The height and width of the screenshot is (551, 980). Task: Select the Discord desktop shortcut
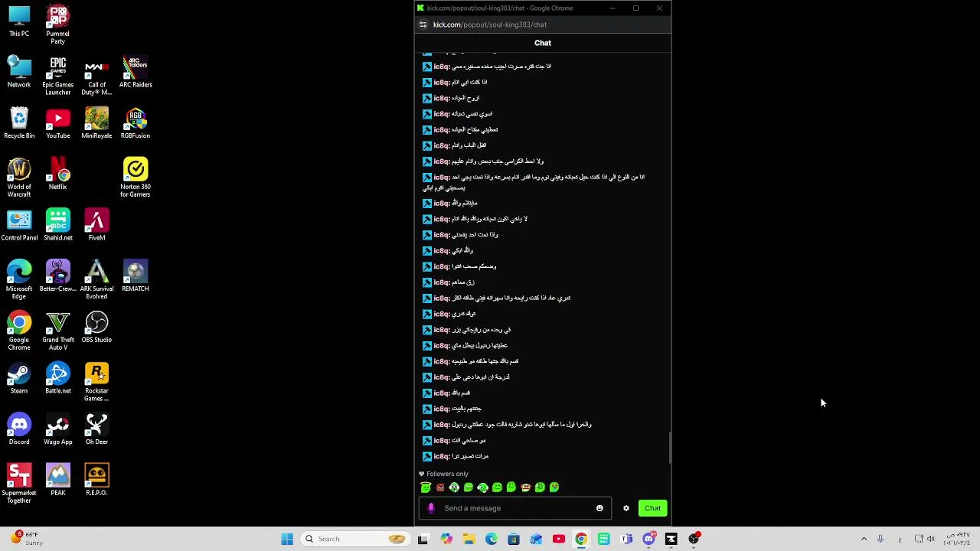point(19,430)
